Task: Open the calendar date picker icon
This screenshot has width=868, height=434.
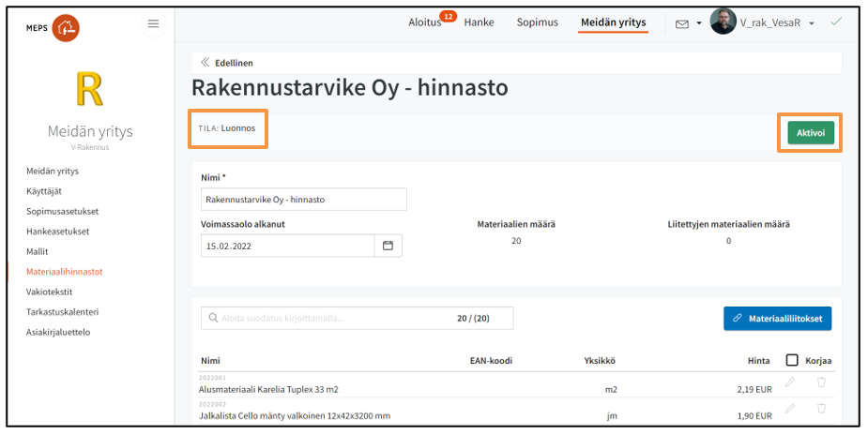Action: pyautogui.click(x=388, y=246)
